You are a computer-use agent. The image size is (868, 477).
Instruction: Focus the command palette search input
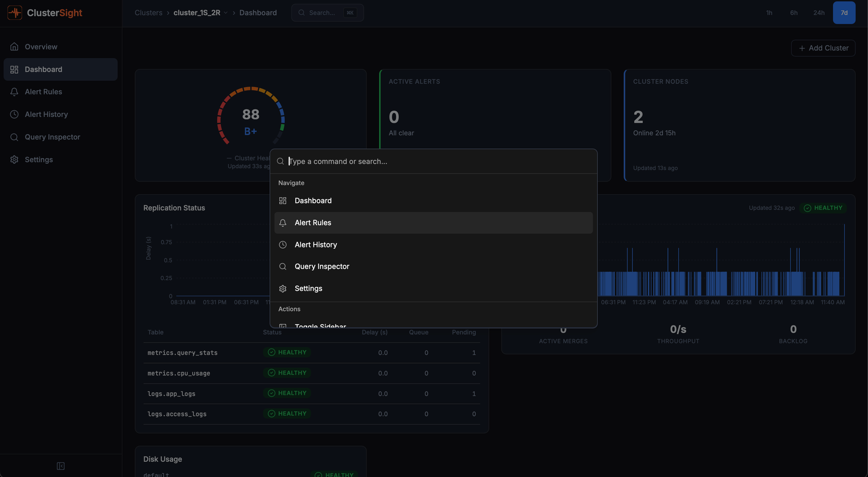pos(434,162)
